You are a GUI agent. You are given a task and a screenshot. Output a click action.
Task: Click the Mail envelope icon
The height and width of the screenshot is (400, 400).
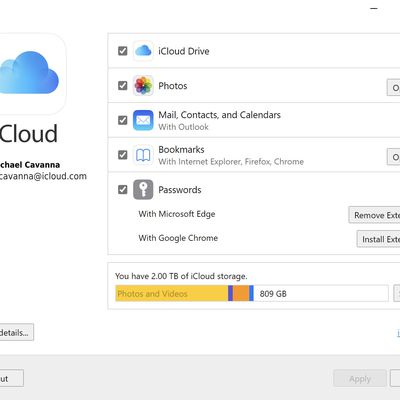[143, 120]
